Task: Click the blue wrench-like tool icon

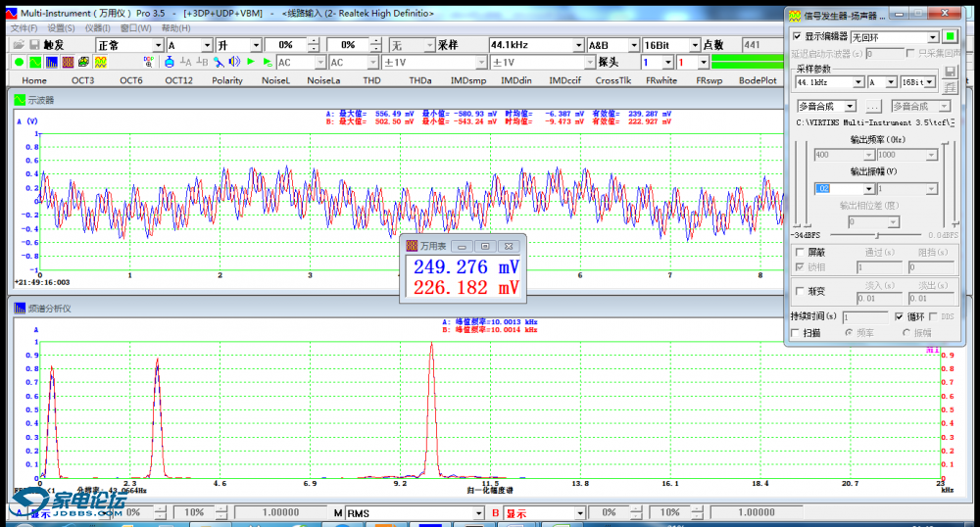Action: (x=219, y=62)
